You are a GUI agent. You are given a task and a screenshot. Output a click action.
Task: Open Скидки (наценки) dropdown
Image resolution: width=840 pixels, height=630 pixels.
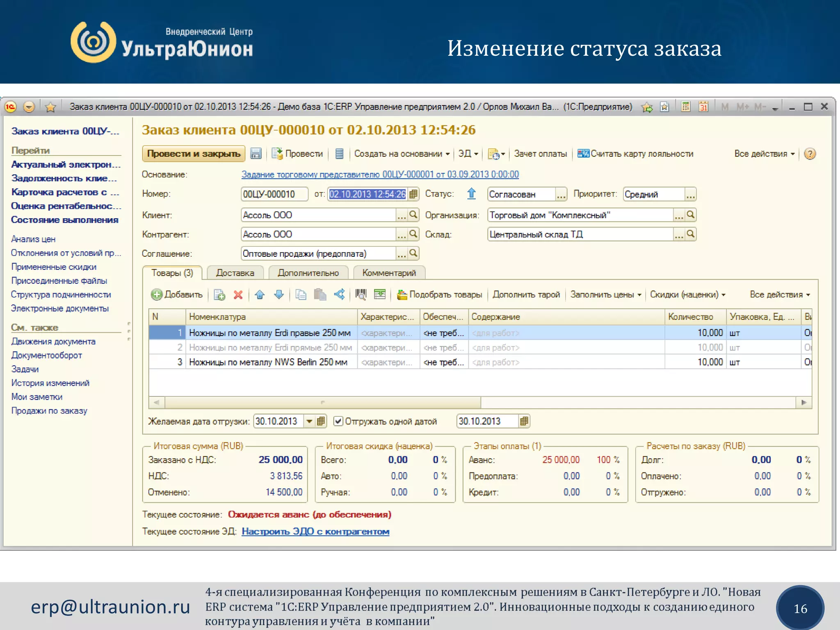coord(688,294)
